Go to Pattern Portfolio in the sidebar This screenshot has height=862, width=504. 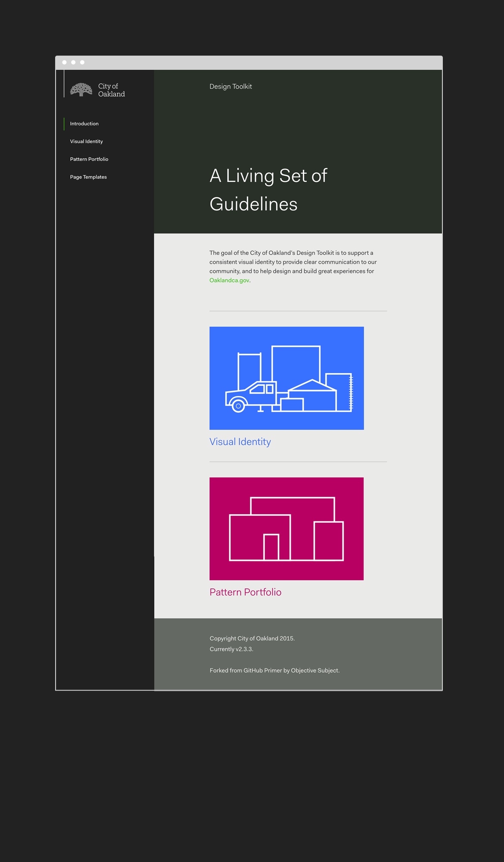89,159
